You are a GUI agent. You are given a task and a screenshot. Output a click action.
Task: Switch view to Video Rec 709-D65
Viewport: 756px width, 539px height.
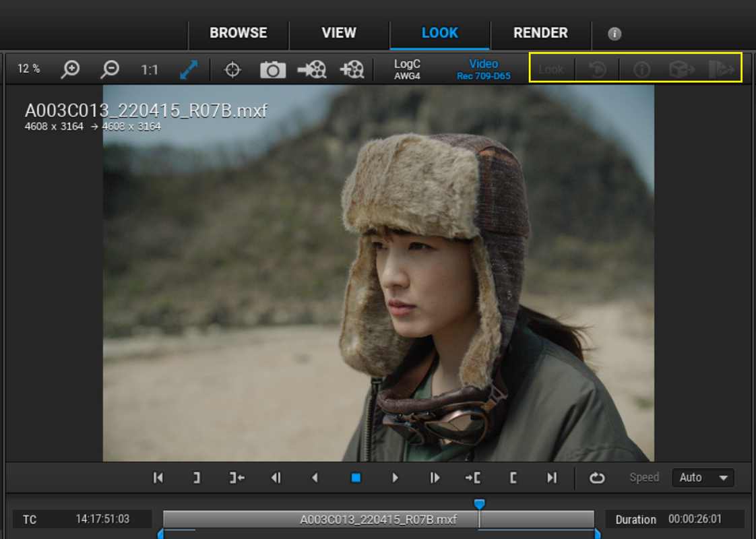pyautogui.click(x=484, y=69)
